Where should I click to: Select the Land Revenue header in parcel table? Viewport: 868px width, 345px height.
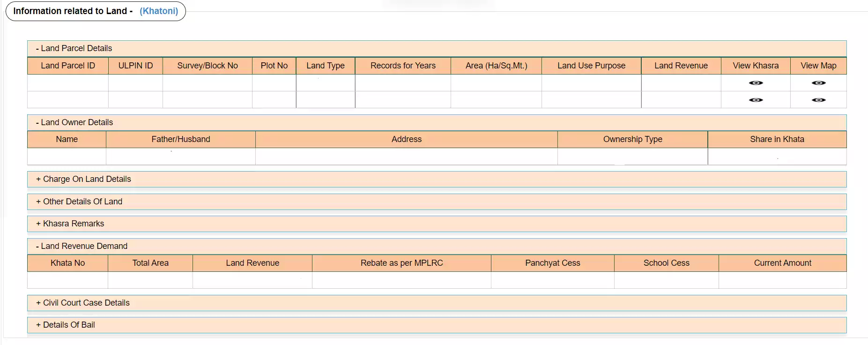(681, 66)
